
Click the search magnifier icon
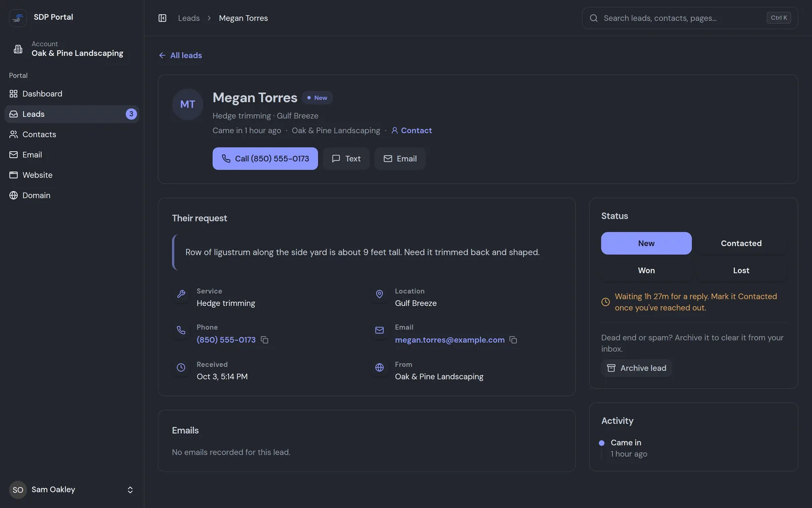(x=594, y=18)
